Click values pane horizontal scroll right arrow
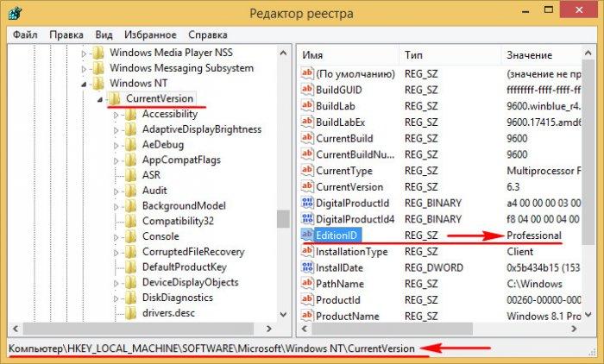 pos(574,329)
